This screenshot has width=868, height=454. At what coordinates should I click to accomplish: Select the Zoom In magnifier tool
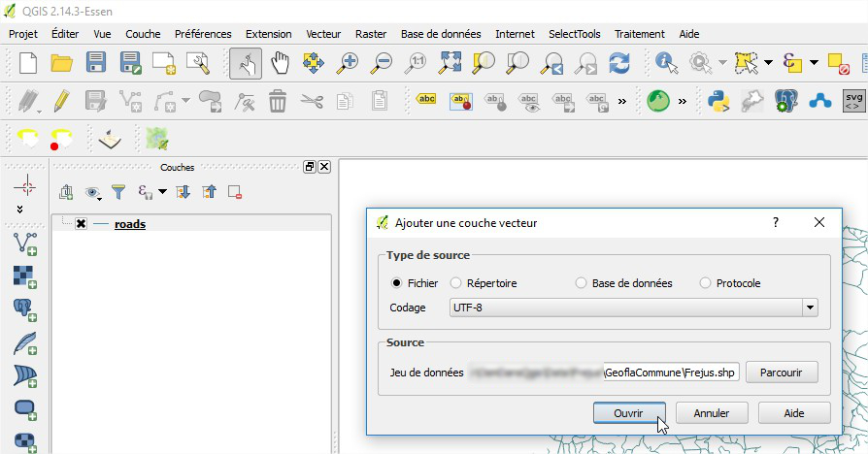[x=348, y=62]
